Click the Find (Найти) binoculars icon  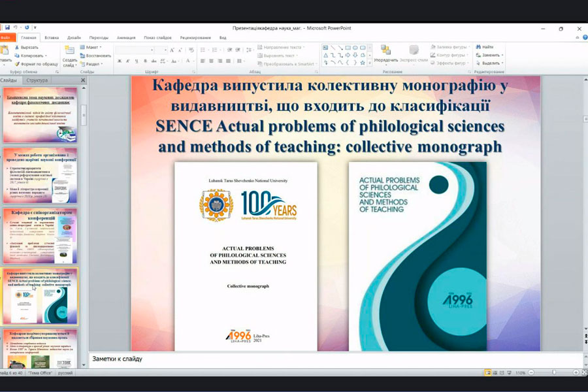click(x=478, y=47)
